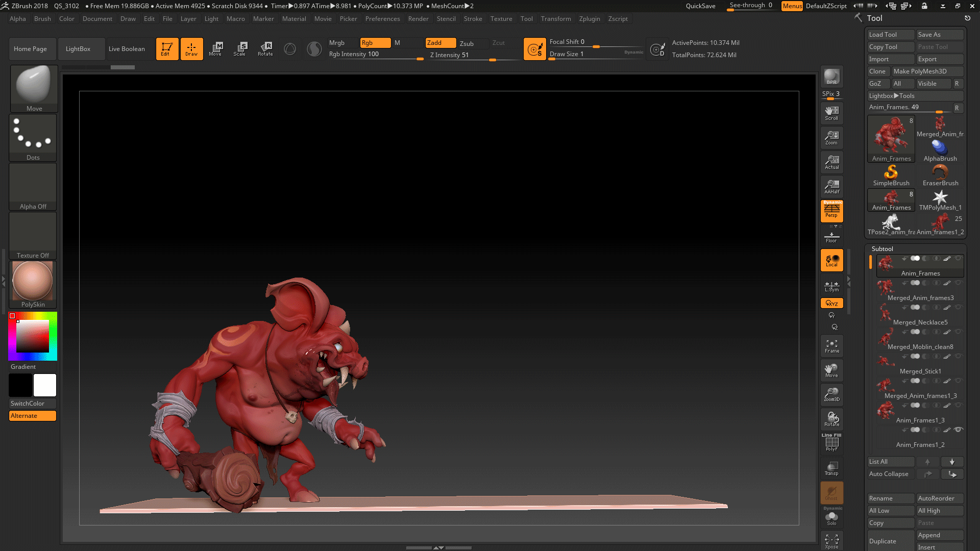Open the Alpha Off picker
Image resolution: width=980 pixels, height=551 pixels.
point(33,187)
